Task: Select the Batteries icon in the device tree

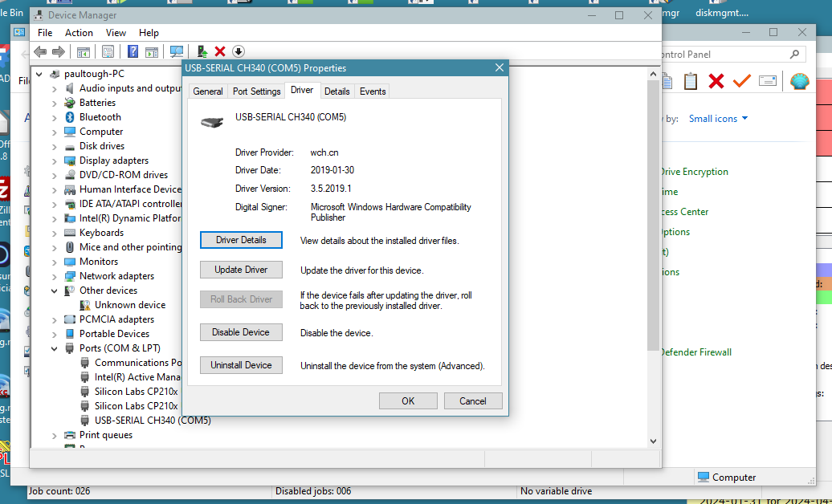Action: point(70,103)
